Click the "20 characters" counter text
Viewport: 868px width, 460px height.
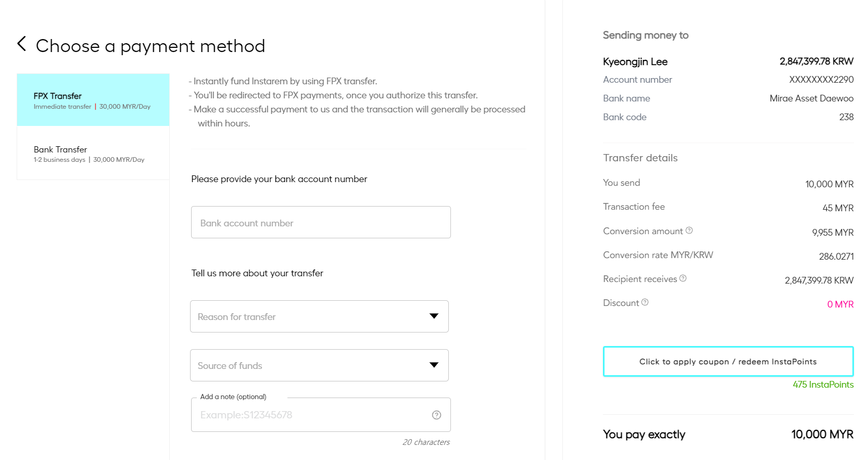(x=426, y=442)
